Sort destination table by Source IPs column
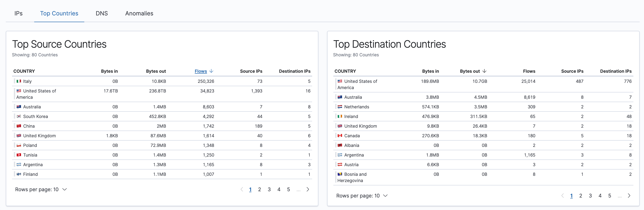Image resolution: width=644 pixels, height=210 pixels. pyautogui.click(x=572, y=71)
